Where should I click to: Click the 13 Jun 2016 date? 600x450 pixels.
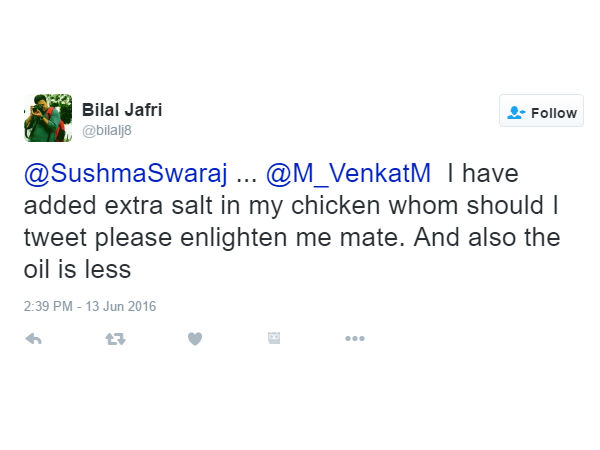pos(119,306)
